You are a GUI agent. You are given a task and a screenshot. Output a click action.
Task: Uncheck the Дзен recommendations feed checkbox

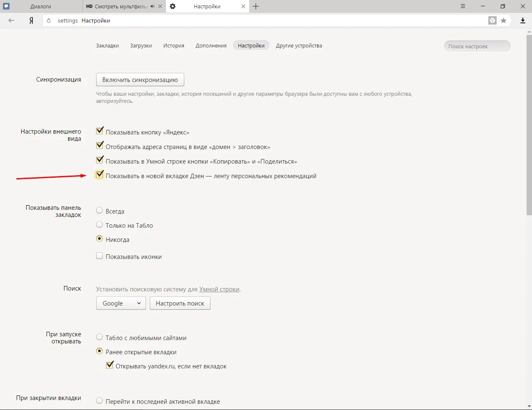(x=99, y=175)
